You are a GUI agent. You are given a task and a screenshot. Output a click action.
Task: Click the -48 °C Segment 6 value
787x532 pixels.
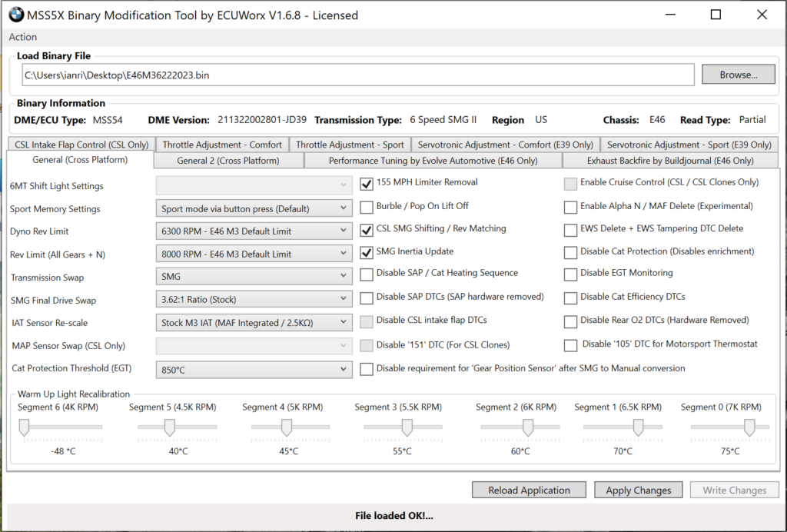[x=63, y=451]
